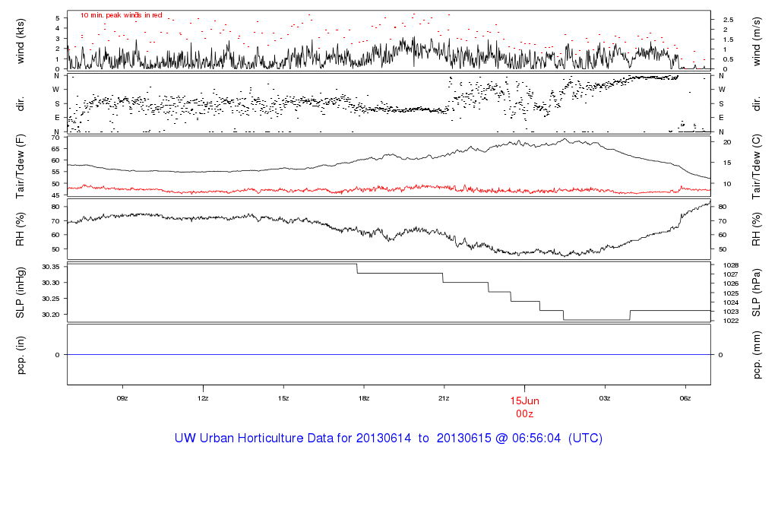Click the 12z time tick label
778x532 pixels.
pyautogui.click(x=203, y=397)
